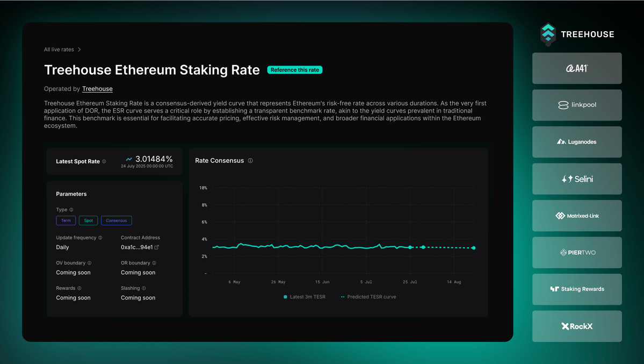Click the 14 Aug axis label

point(454,282)
